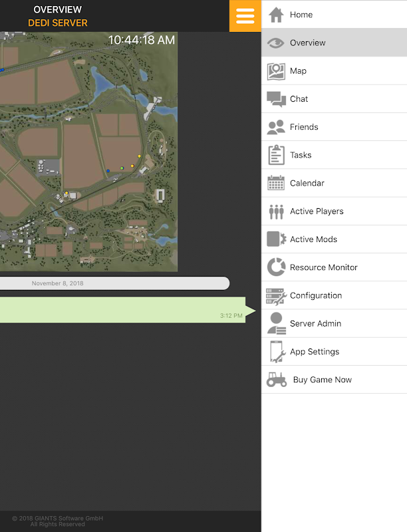The image size is (407, 532).
Task: Click the farm map thumbnail
Action: point(88,152)
